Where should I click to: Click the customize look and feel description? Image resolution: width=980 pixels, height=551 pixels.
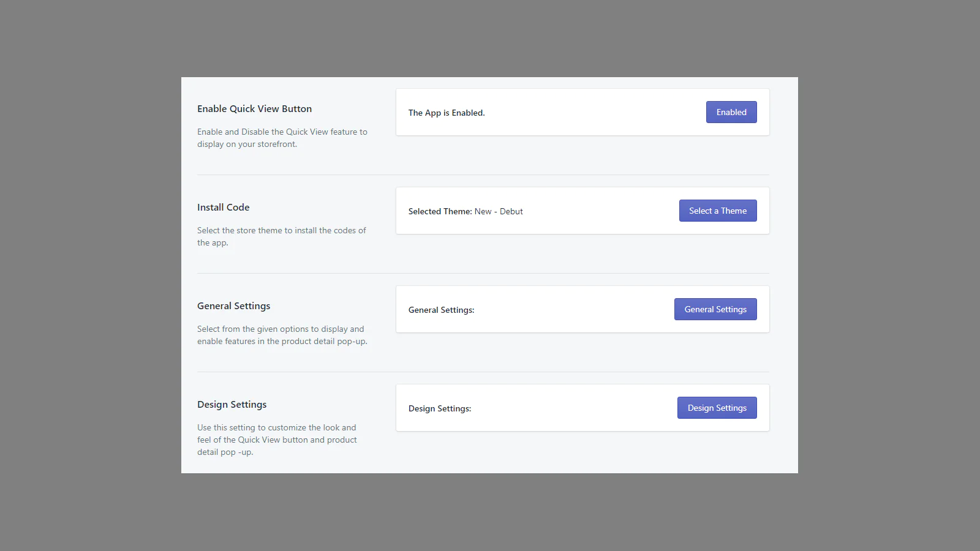(x=277, y=440)
